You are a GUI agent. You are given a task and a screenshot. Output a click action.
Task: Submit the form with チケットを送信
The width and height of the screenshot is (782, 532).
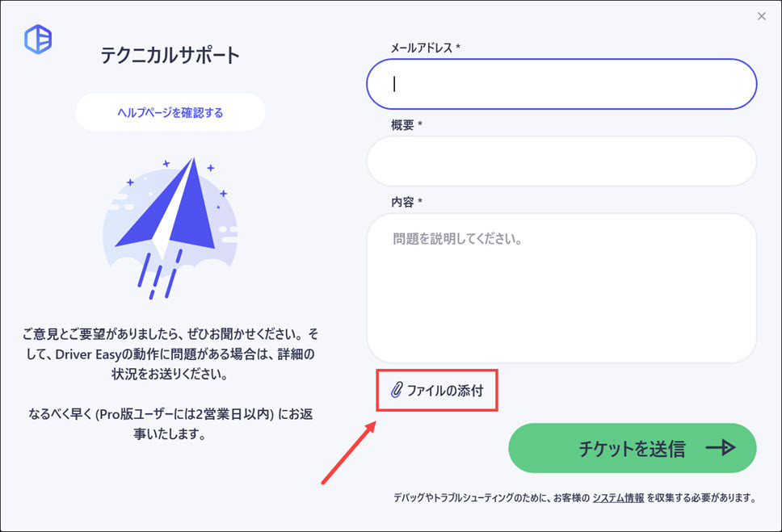click(x=632, y=448)
